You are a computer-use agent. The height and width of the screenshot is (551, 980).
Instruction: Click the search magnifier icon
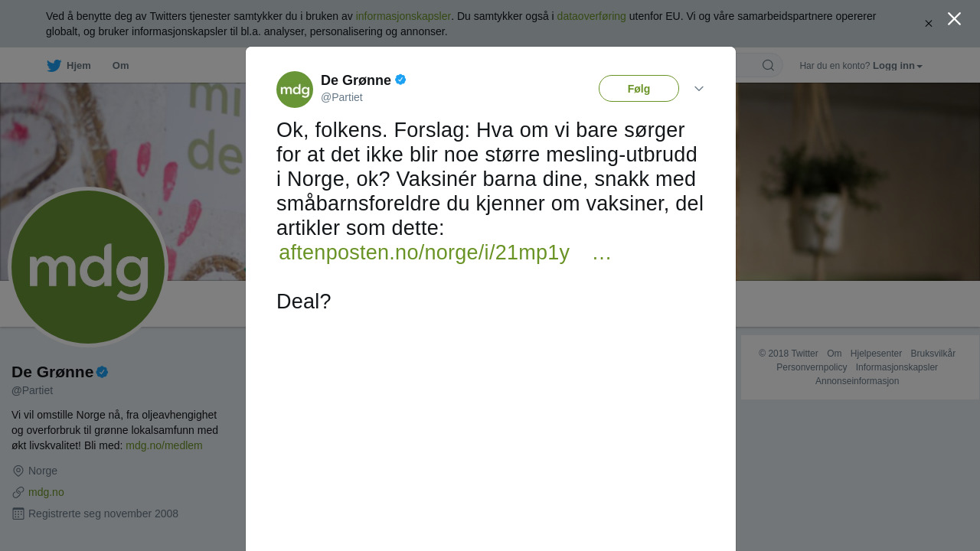pyautogui.click(x=768, y=65)
